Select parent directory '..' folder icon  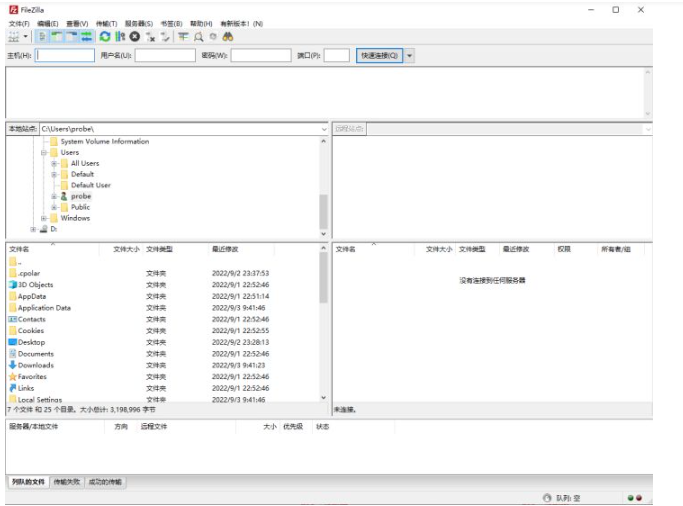pos(13,262)
